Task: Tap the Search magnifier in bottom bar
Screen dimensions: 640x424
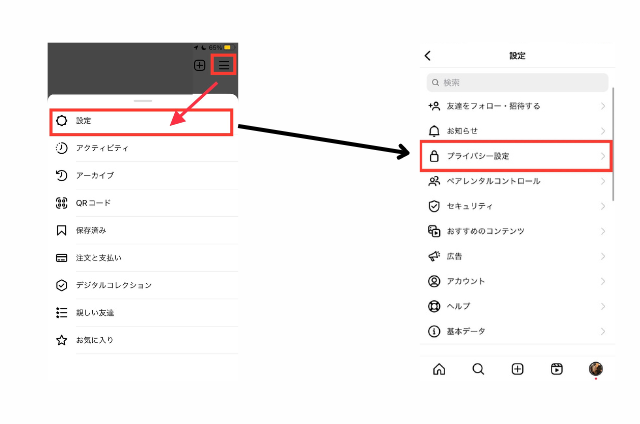Action: coord(478,369)
